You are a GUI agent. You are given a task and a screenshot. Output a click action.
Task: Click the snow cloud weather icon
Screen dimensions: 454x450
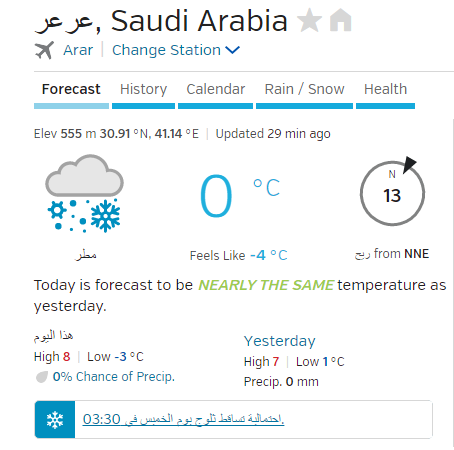84,193
